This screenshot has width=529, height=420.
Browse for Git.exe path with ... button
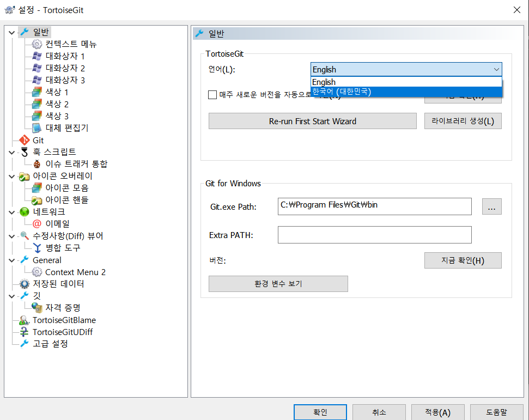(492, 206)
